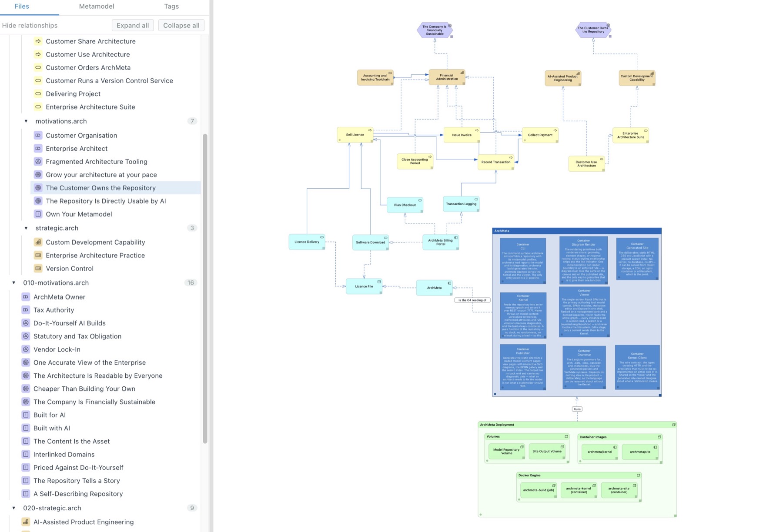Select the Diagram Render container box

pyautogui.click(x=583, y=260)
